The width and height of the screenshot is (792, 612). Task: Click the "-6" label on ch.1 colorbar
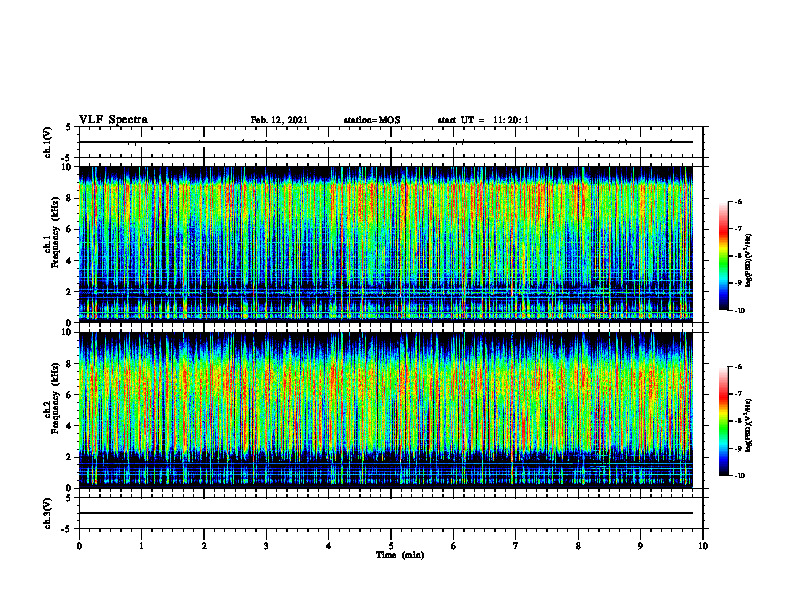coord(738,202)
